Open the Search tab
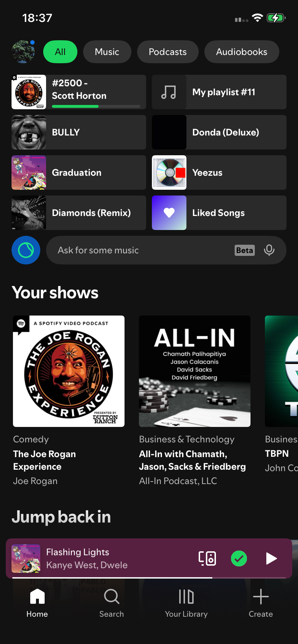This screenshot has height=644, width=298. (x=112, y=603)
